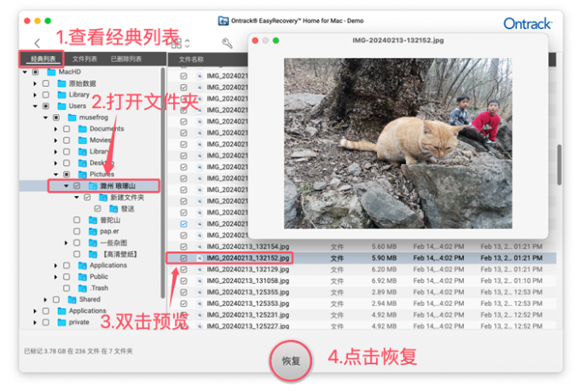Click the file list vertical scrollbar
Screen dimensions: 580x392
coord(560,164)
